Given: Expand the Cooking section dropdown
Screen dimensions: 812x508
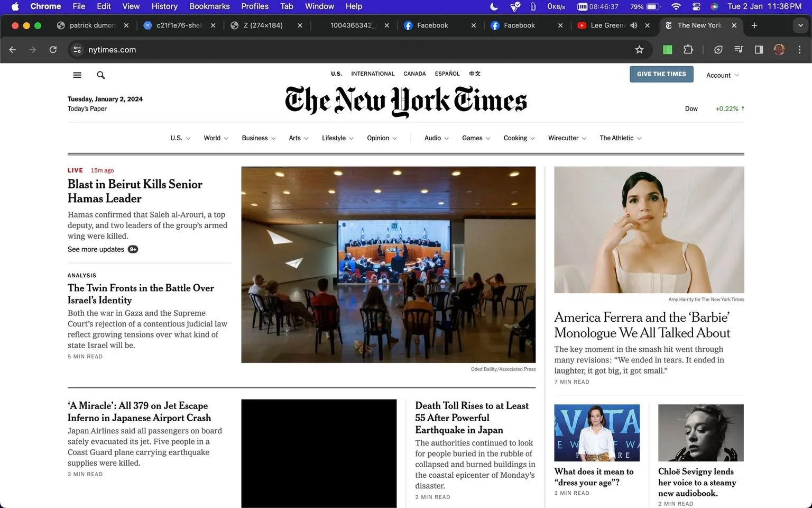Looking at the screenshot, I should point(519,138).
